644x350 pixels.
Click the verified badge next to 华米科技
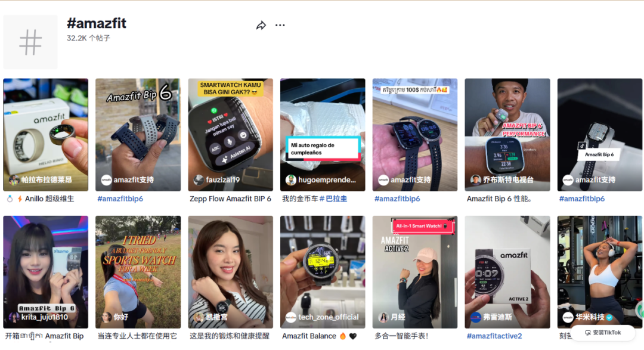click(x=609, y=317)
